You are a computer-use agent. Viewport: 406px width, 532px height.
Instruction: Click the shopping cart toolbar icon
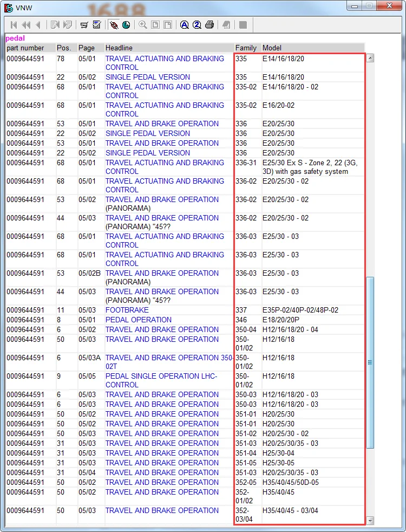click(x=84, y=25)
